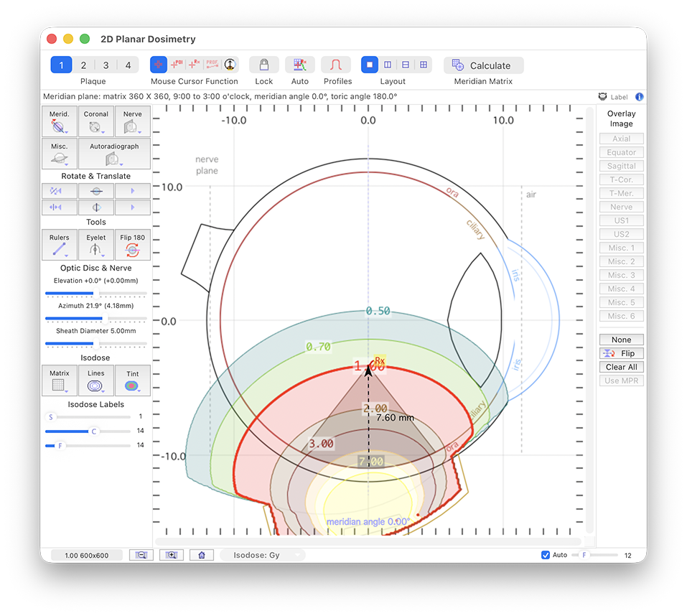Click the zoom out magnifier icon
The width and height of the screenshot is (687, 616).
(x=141, y=555)
